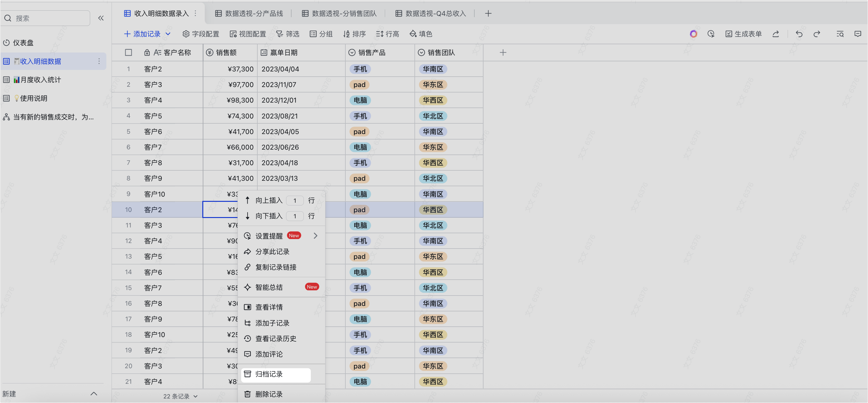868x403 pixels.
Task: Click the colorful AI assistant icon
Action: tap(693, 34)
